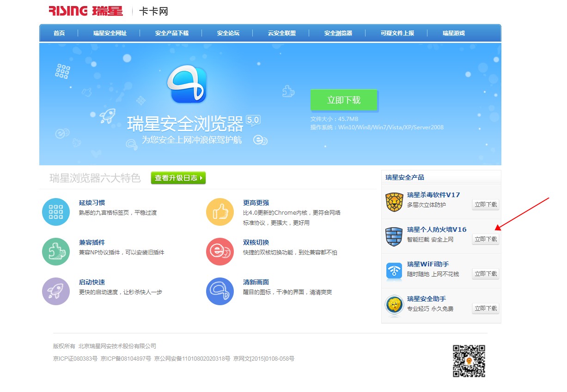The image size is (567, 392).
Task: Click the 瑞星WiFi助手 icon
Action: (x=394, y=271)
